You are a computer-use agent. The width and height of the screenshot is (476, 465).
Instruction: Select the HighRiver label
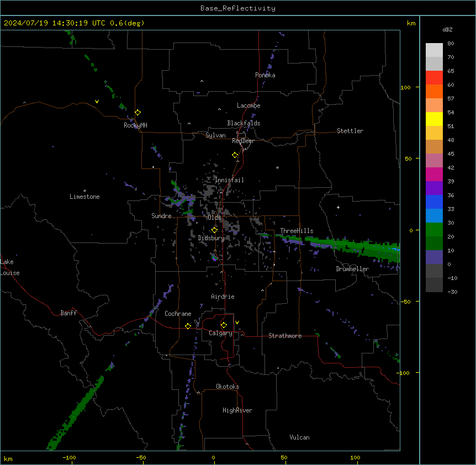tap(237, 410)
